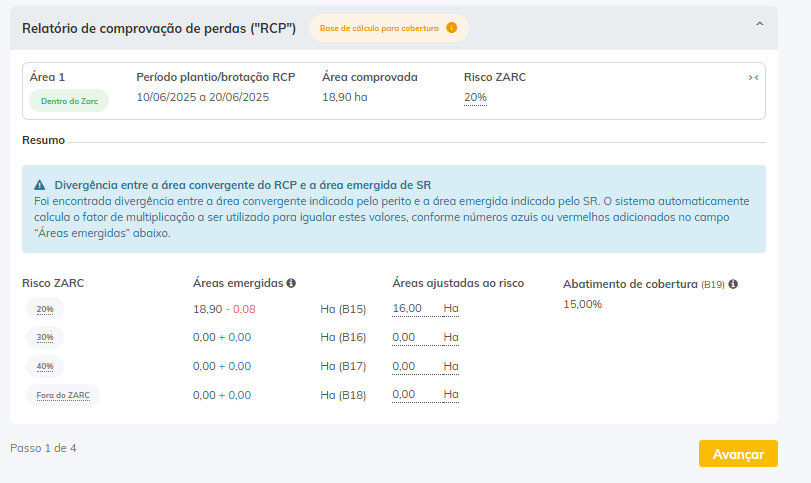Click the 16,00 adjusted area field (B15)

click(414, 309)
